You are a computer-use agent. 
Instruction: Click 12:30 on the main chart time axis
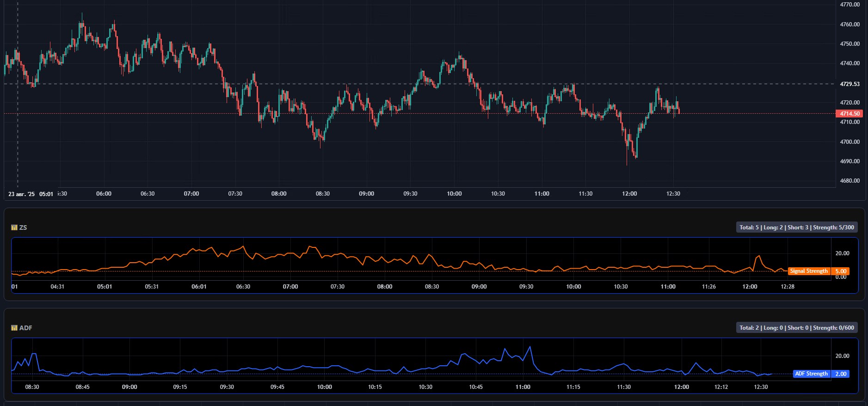click(673, 194)
